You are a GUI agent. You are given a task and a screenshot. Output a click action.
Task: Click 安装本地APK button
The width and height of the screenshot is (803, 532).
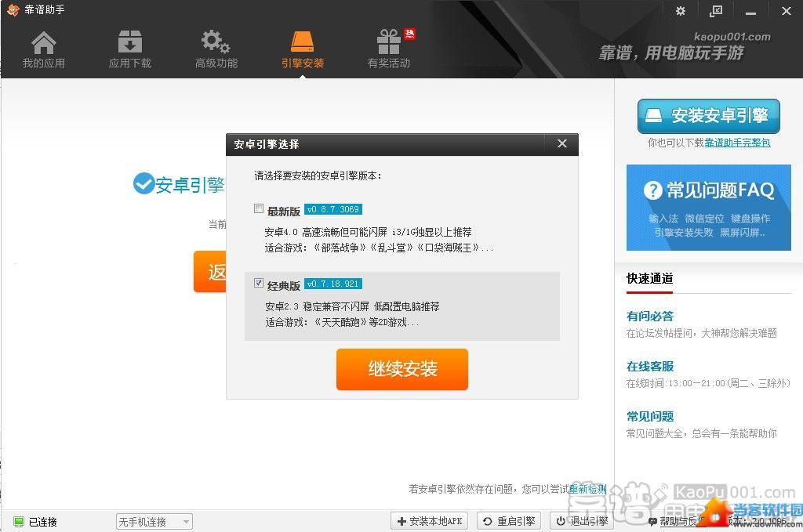coord(431,522)
